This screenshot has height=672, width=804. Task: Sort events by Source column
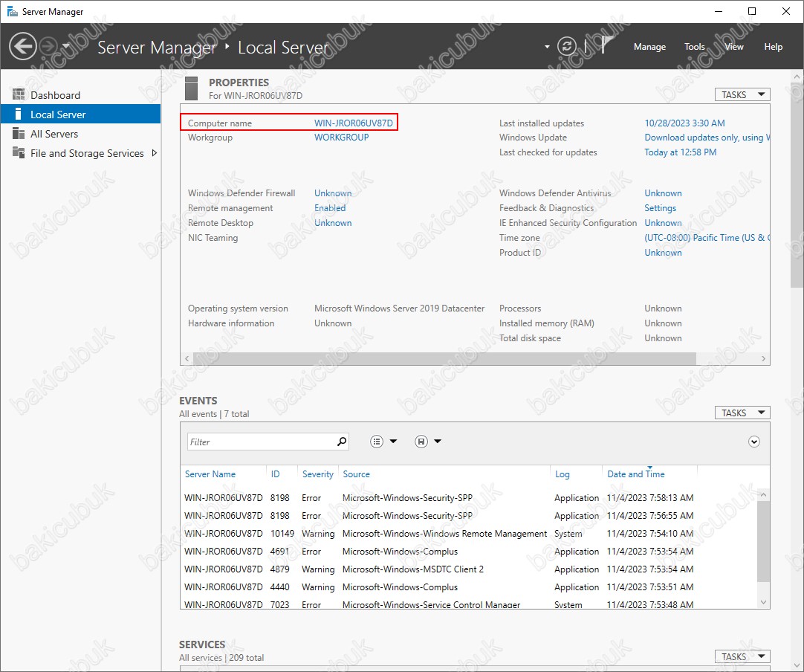[357, 474]
